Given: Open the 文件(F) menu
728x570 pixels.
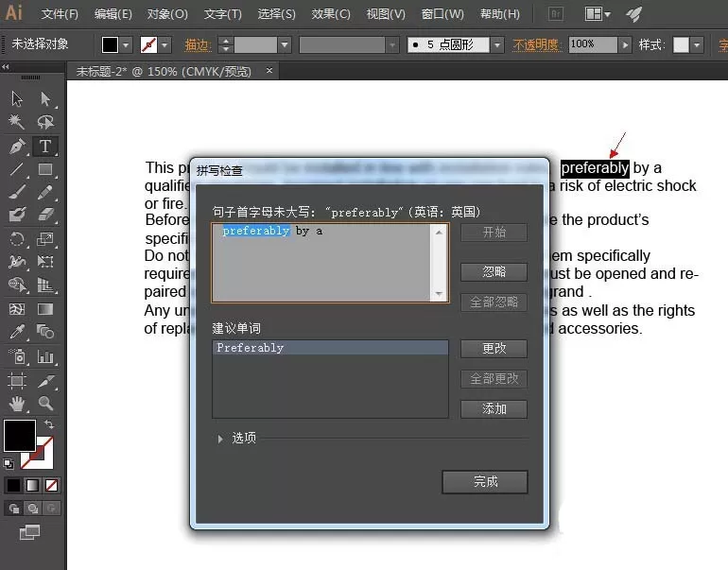Looking at the screenshot, I should tap(60, 14).
